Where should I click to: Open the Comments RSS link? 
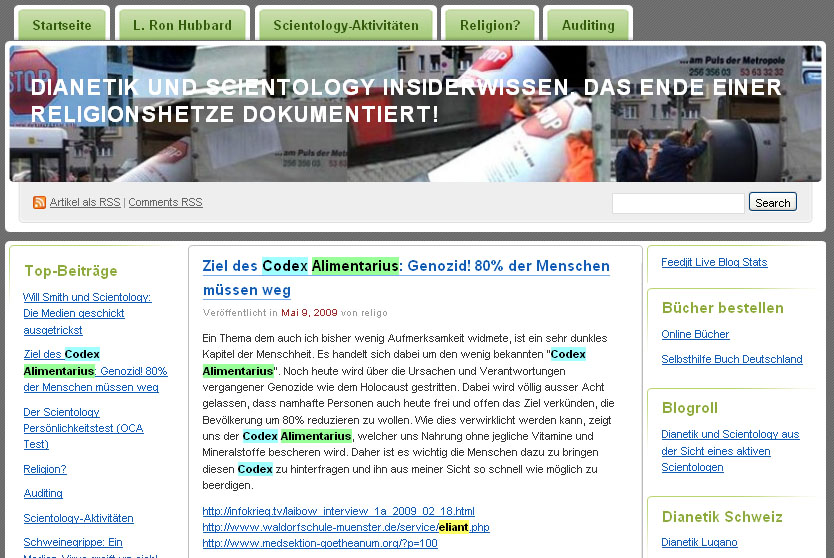coord(165,203)
